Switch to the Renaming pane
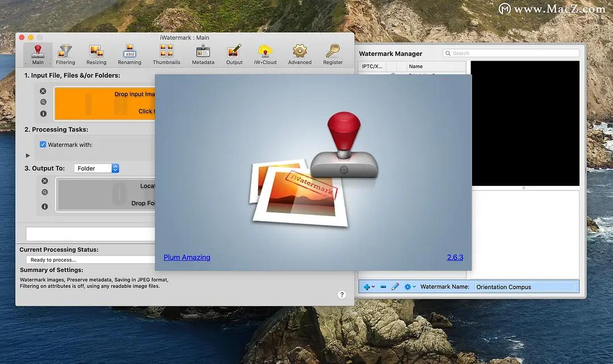Image resolution: width=613 pixels, height=364 pixels. coord(129,54)
